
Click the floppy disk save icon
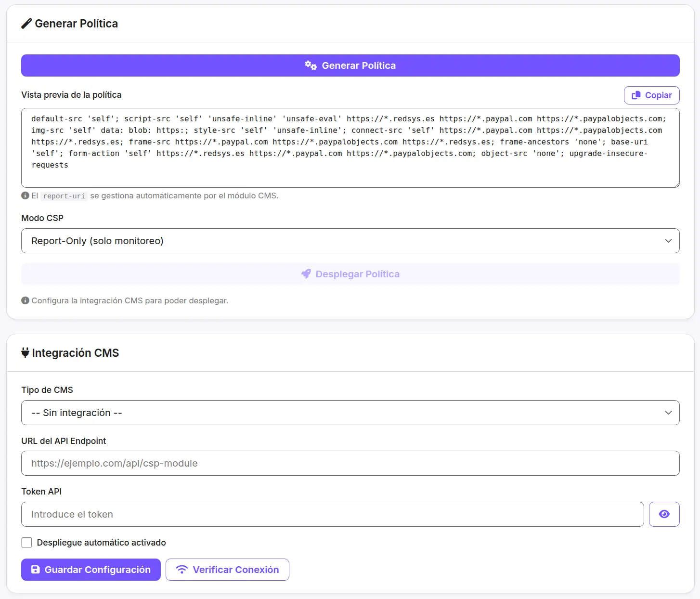pos(35,570)
